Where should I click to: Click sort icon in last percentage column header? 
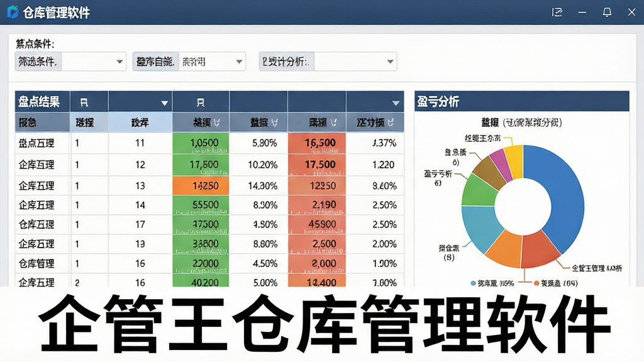pos(391,123)
